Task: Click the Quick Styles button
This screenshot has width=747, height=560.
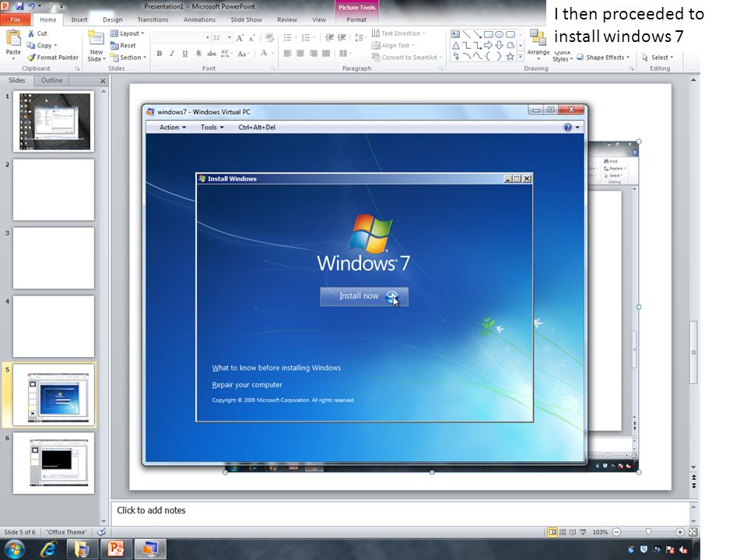Action: (562, 56)
